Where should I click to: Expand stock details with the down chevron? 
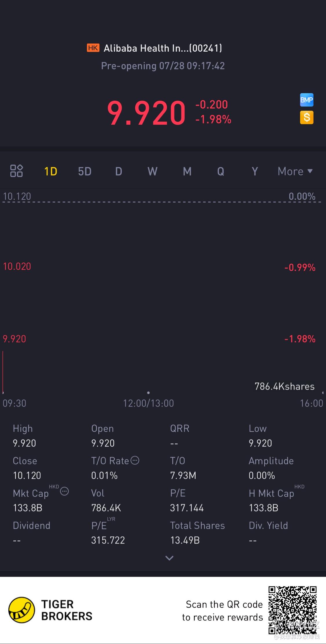point(169,558)
